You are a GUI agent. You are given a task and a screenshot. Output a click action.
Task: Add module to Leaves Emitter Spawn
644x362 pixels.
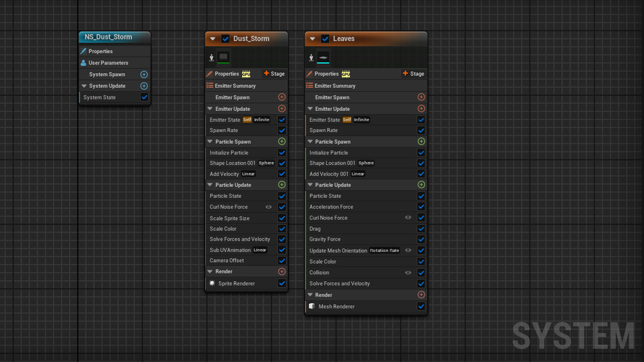[421, 97]
